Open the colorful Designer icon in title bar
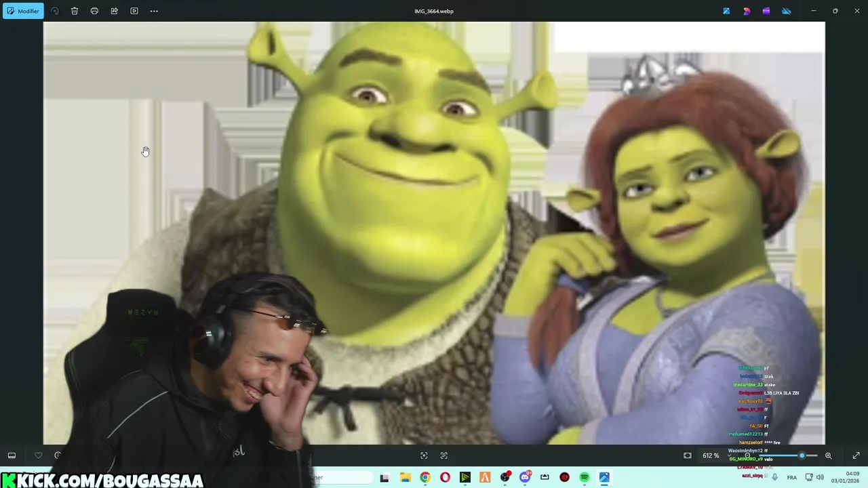 [x=747, y=11]
